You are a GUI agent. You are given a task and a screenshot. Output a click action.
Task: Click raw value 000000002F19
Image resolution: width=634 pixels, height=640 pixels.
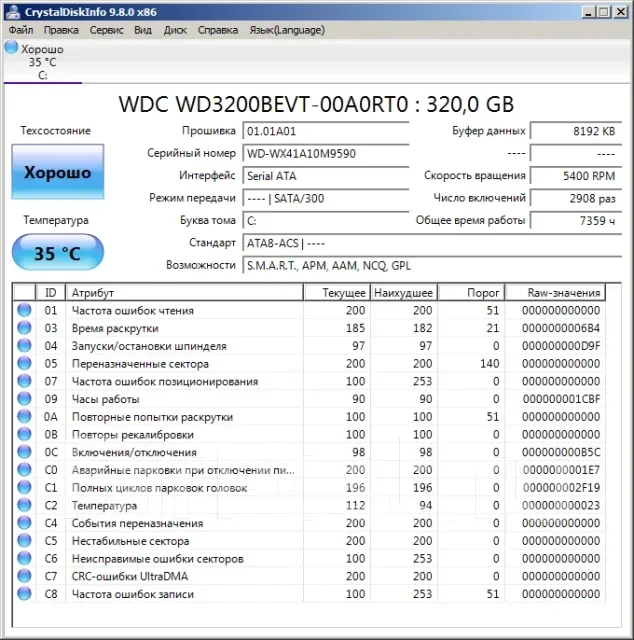coord(561,488)
